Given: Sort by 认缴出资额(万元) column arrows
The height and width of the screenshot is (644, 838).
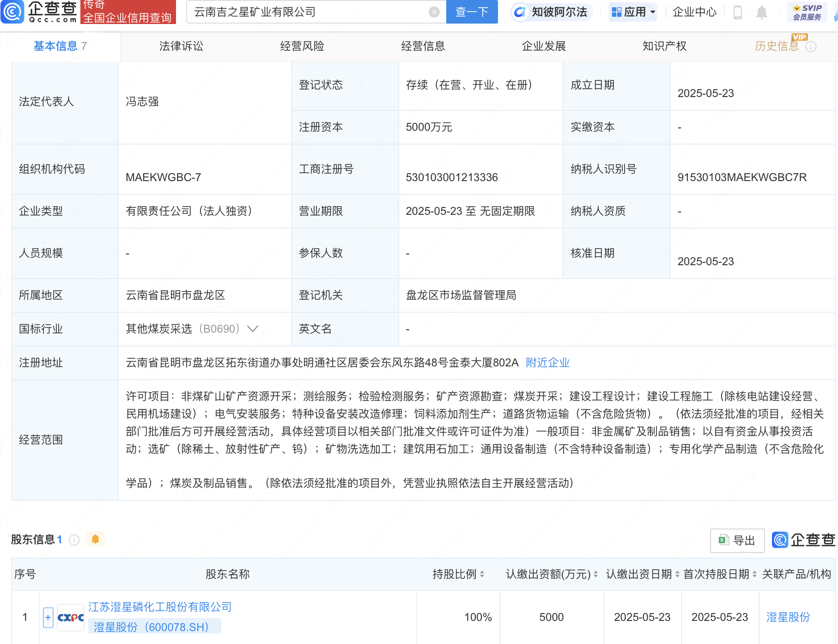Looking at the screenshot, I should [596, 574].
